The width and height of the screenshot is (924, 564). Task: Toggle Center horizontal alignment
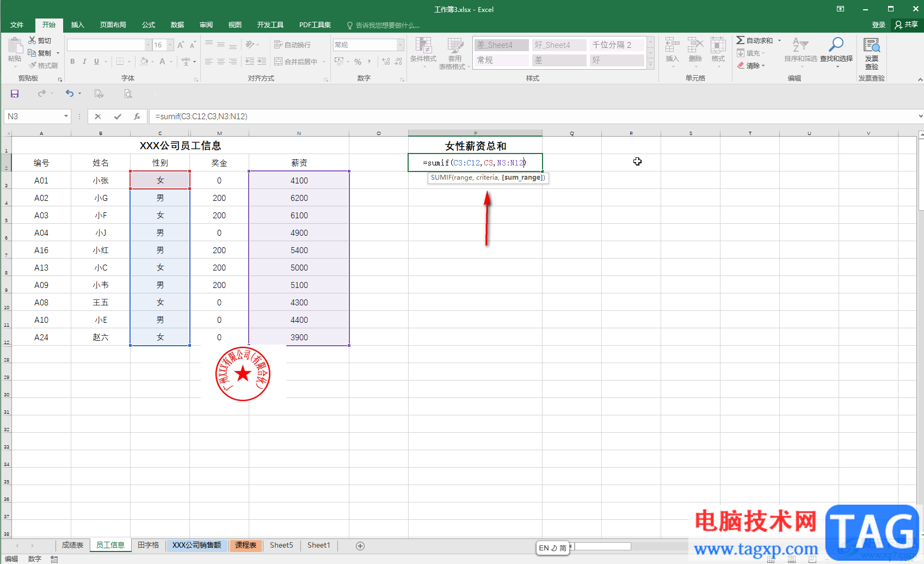(220, 62)
